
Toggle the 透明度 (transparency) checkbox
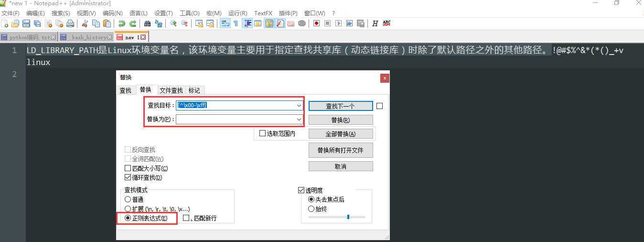(301, 190)
